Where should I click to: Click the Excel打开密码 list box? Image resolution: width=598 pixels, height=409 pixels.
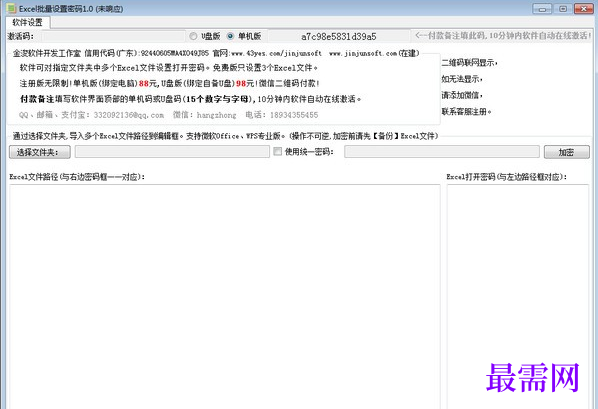518,296
